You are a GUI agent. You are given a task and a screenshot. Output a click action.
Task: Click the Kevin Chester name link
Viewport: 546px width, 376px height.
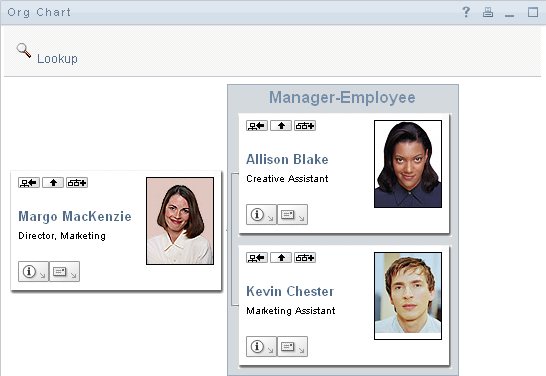coord(290,291)
